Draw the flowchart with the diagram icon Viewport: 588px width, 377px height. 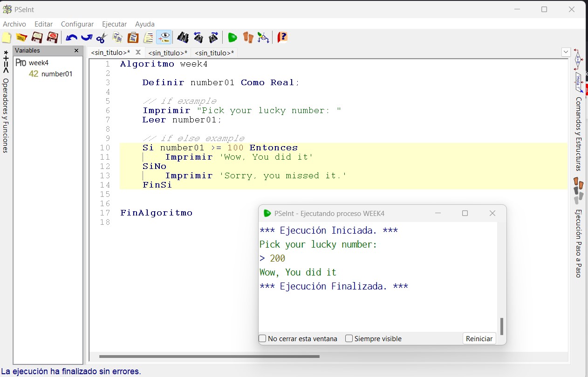(263, 37)
